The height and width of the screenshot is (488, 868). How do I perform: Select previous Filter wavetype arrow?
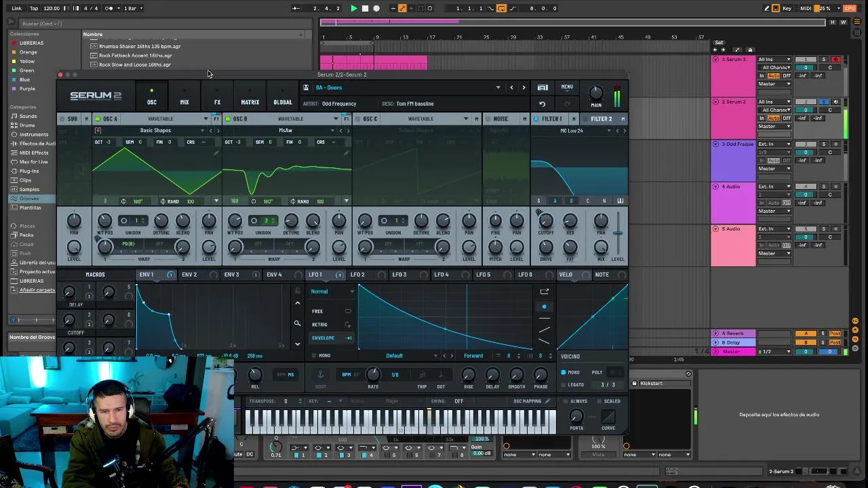click(616, 130)
